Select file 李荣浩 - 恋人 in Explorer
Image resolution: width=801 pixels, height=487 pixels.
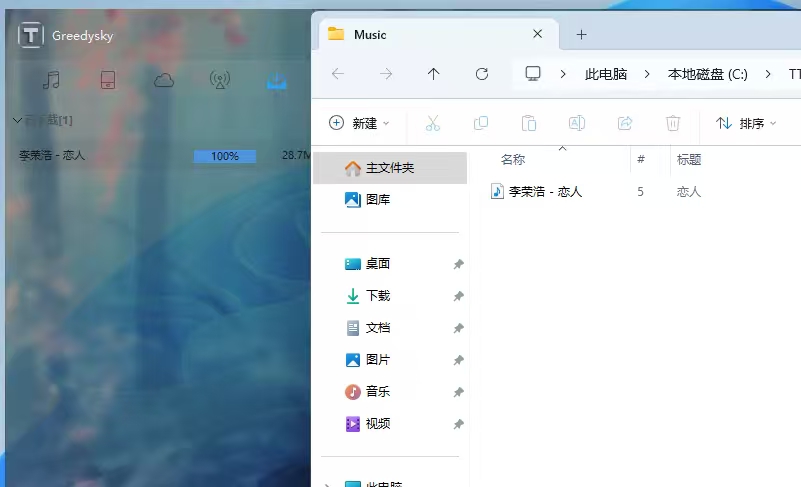pos(545,192)
